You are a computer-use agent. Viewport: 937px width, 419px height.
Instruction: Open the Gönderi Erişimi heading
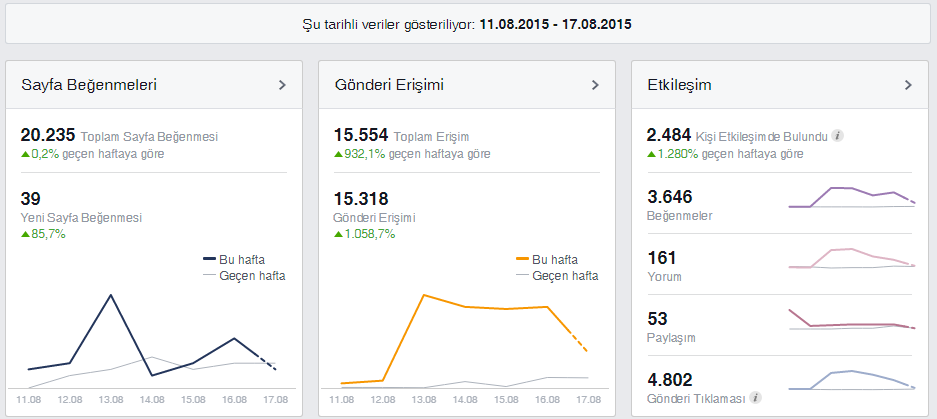coord(390,85)
